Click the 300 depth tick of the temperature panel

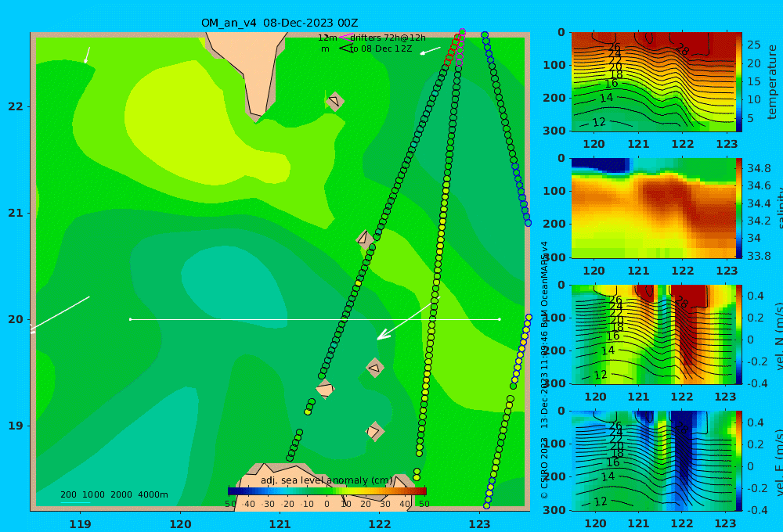pos(554,131)
